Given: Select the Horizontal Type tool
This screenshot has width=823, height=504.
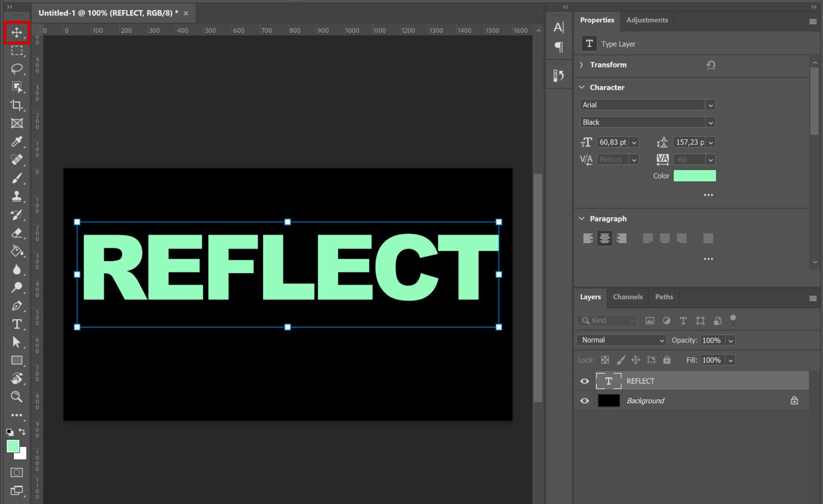Looking at the screenshot, I should pyautogui.click(x=17, y=324).
